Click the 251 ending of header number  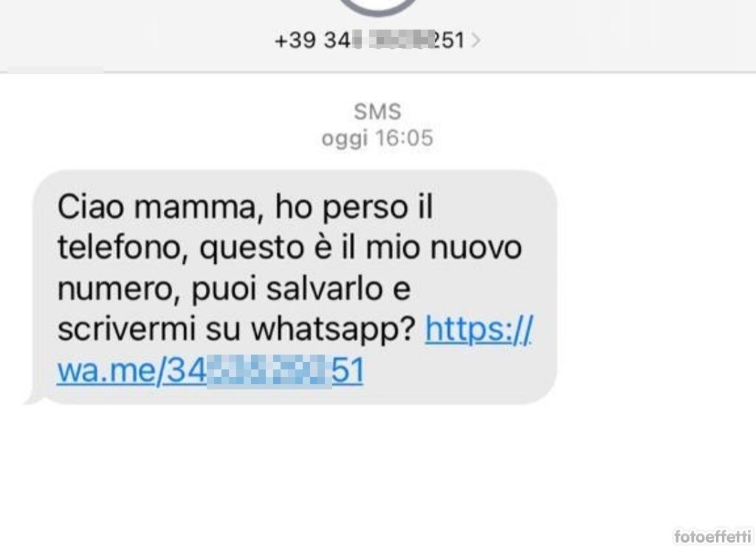[x=449, y=40]
